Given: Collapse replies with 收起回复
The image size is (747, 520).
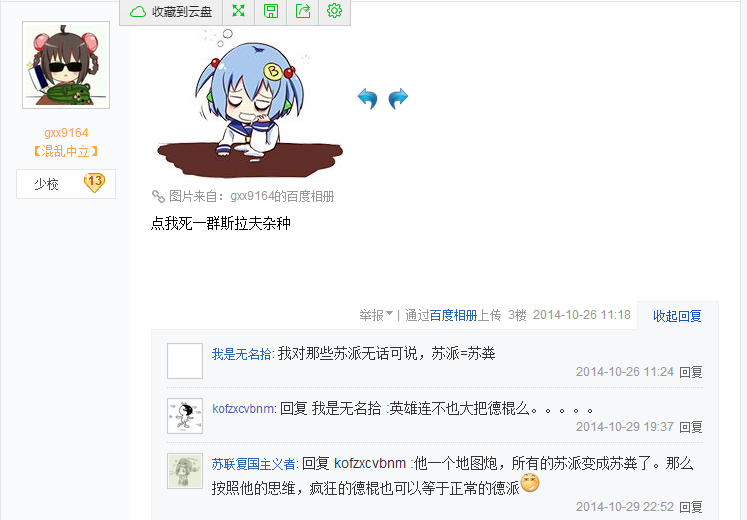Looking at the screenshot, I should 677,316.
